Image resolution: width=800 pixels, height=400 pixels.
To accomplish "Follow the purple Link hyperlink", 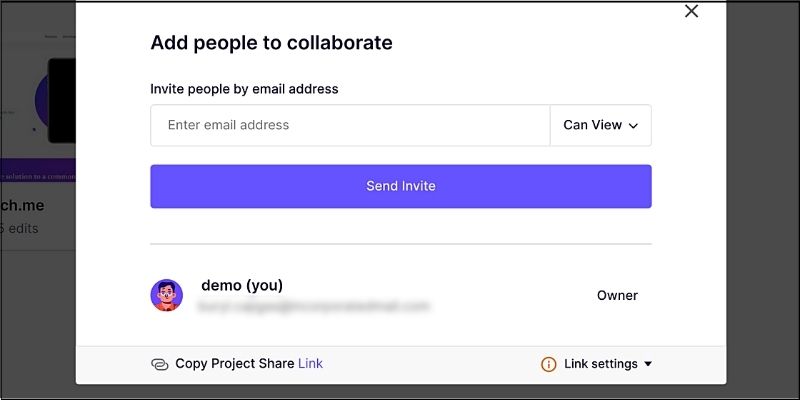I will point(310,364).
